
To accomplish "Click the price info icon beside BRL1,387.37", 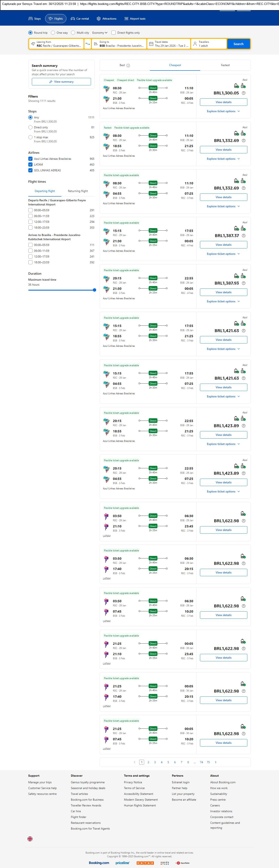I will 244,236.
